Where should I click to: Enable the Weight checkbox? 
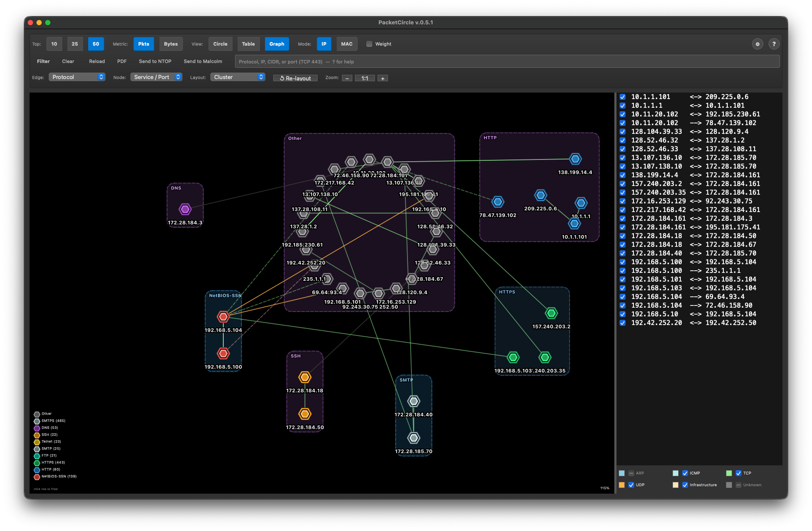(x=369, y=44)
